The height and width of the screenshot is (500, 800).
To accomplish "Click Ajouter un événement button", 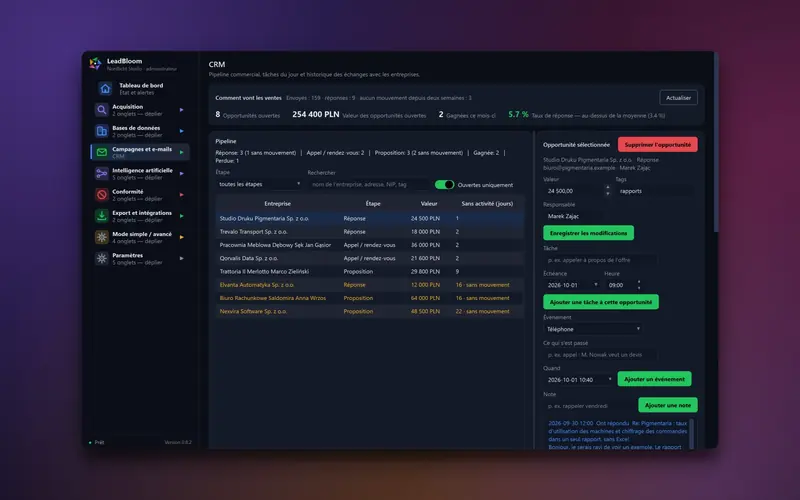I will point(655,379).
